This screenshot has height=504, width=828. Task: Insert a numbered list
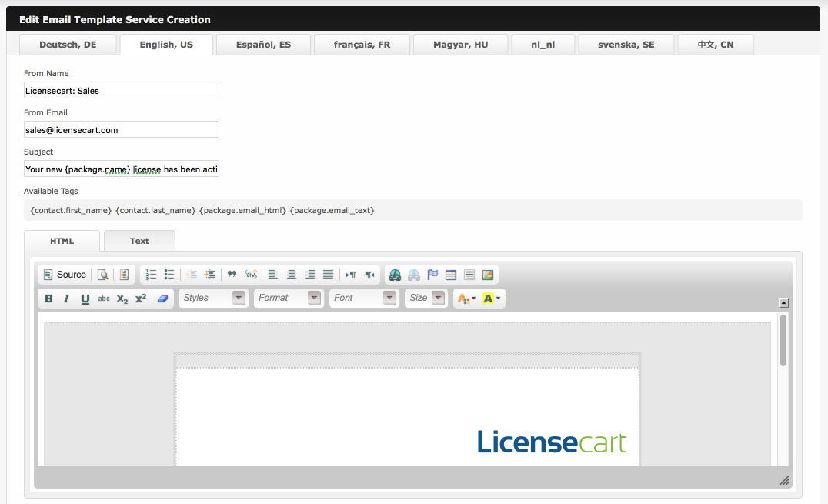[x=151, y=275]
